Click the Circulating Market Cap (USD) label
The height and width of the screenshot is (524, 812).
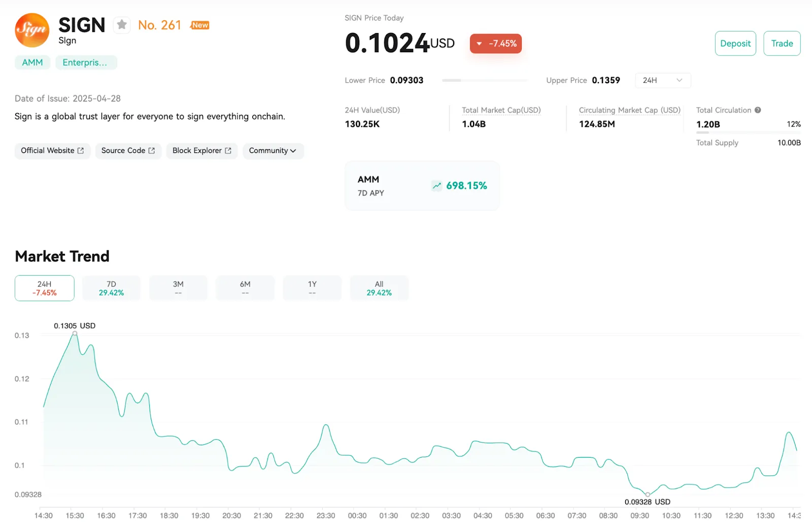[630, 110]
